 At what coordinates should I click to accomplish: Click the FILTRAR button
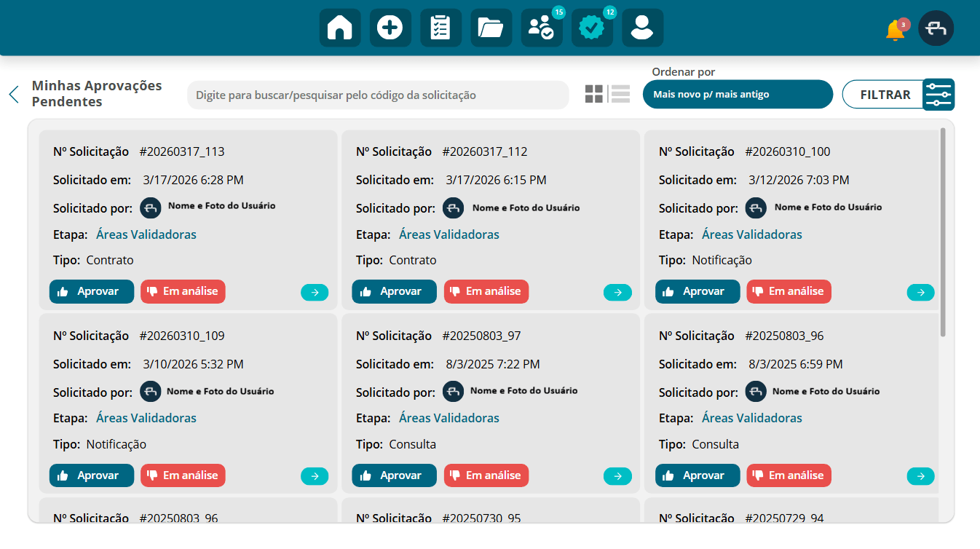(x=885, y=95)
